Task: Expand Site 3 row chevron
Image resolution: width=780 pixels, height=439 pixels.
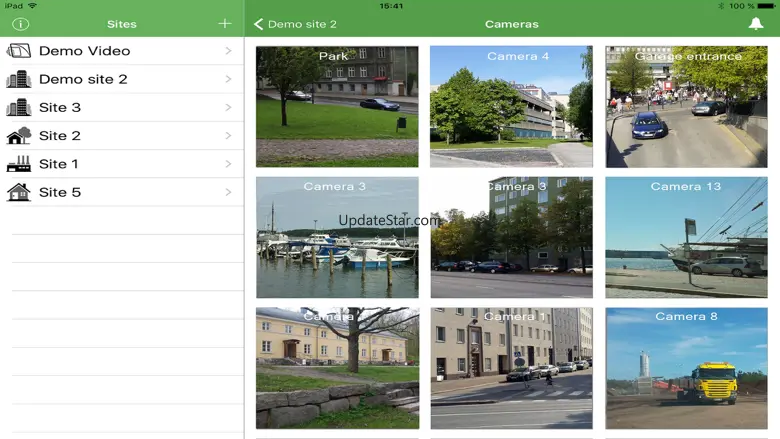Action: click(228, 107)
